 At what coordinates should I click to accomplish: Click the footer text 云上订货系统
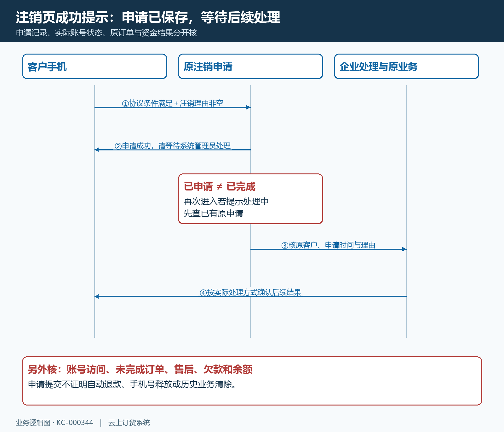[129, 423]
